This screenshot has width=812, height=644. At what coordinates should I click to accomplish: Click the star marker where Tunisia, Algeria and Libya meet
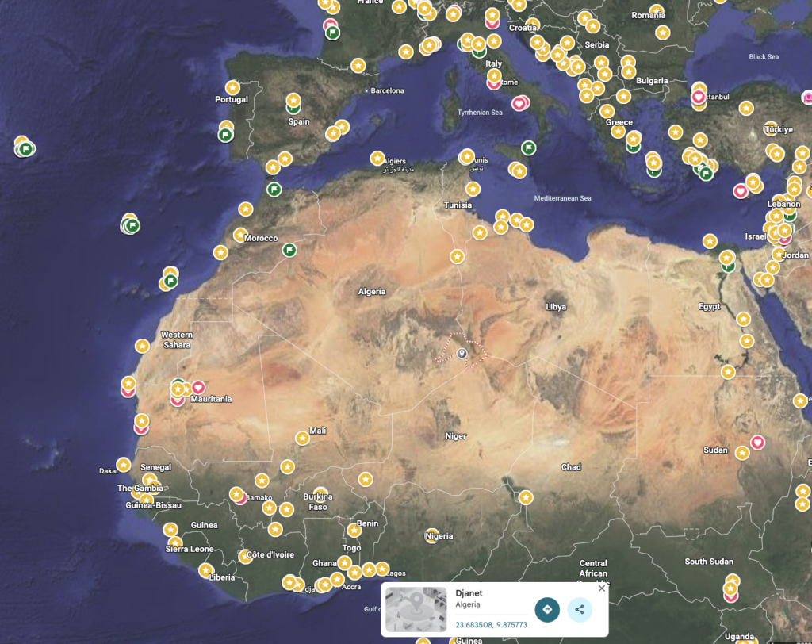(x=457, y=256)
